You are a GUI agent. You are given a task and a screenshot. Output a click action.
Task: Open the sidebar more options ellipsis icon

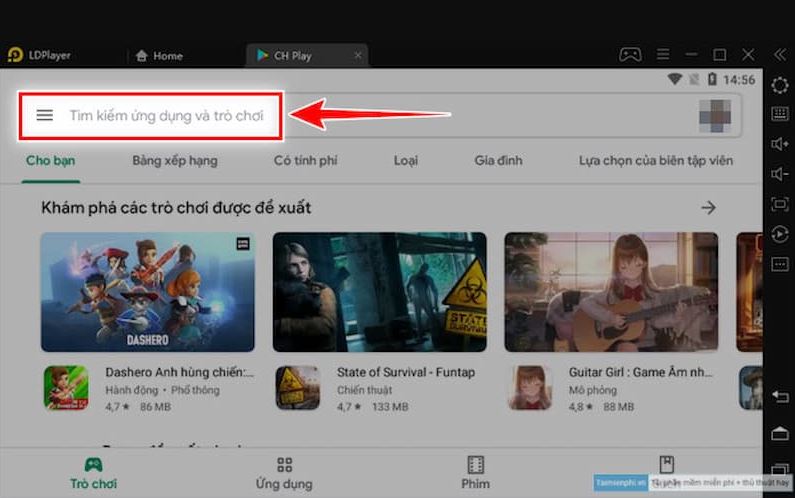click(x=780, y=264)
